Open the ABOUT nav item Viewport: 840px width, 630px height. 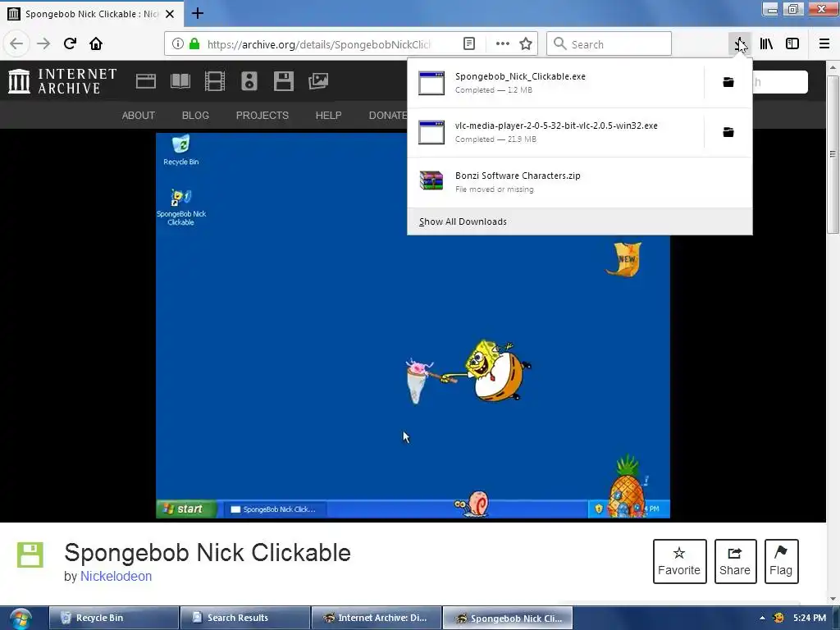138,115
